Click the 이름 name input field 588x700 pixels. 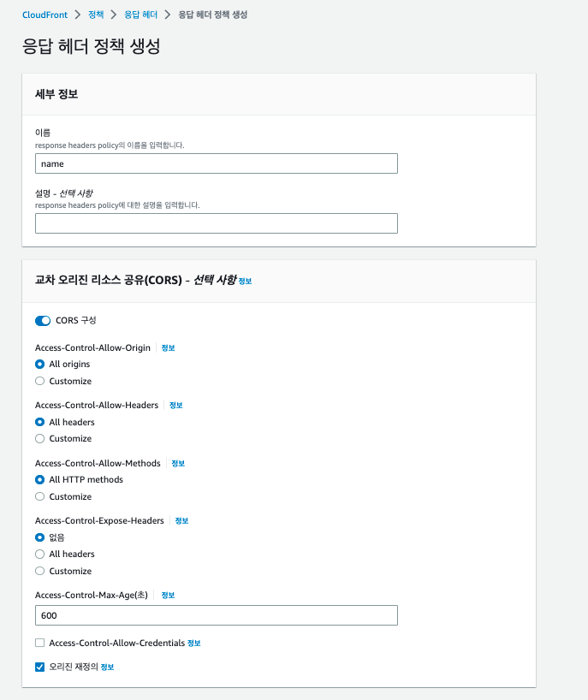coord(217,163)
